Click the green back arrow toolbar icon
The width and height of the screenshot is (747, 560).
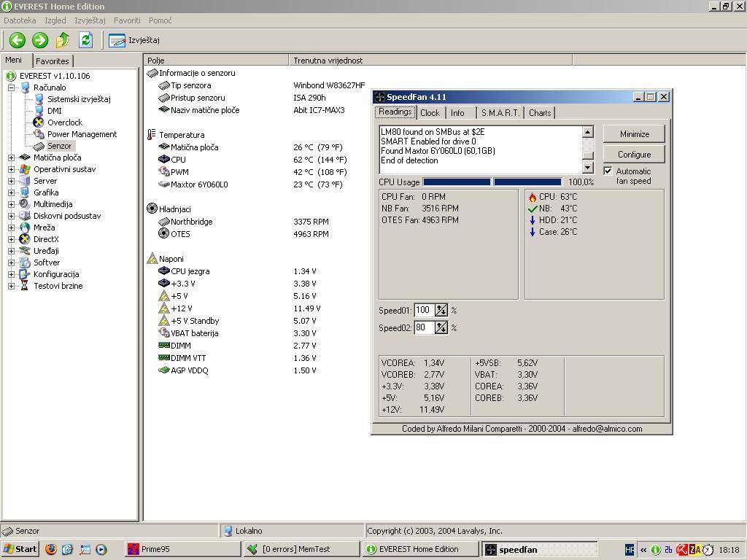(18, 40)
